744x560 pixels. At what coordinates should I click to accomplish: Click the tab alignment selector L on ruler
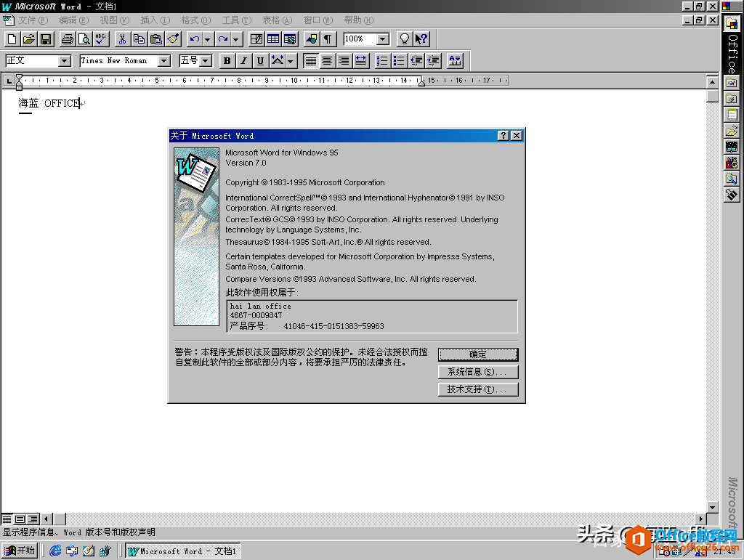pyautogui.click(x=9, y=81)
